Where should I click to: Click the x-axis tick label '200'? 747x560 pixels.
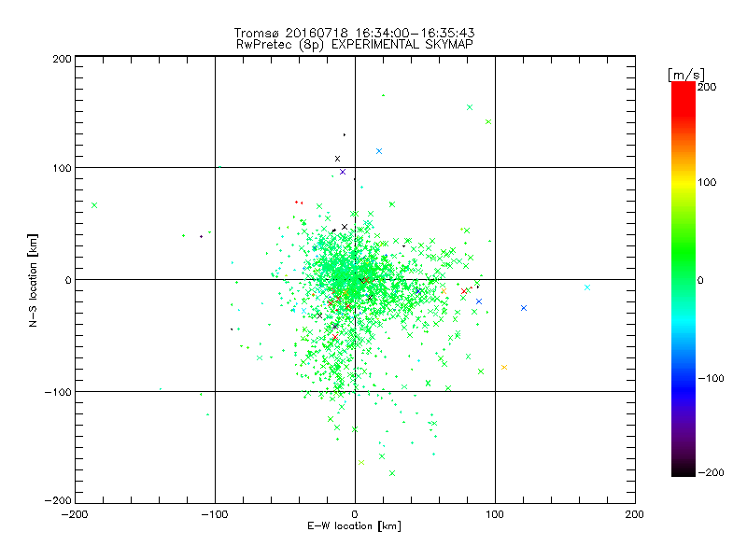point(635,514)
